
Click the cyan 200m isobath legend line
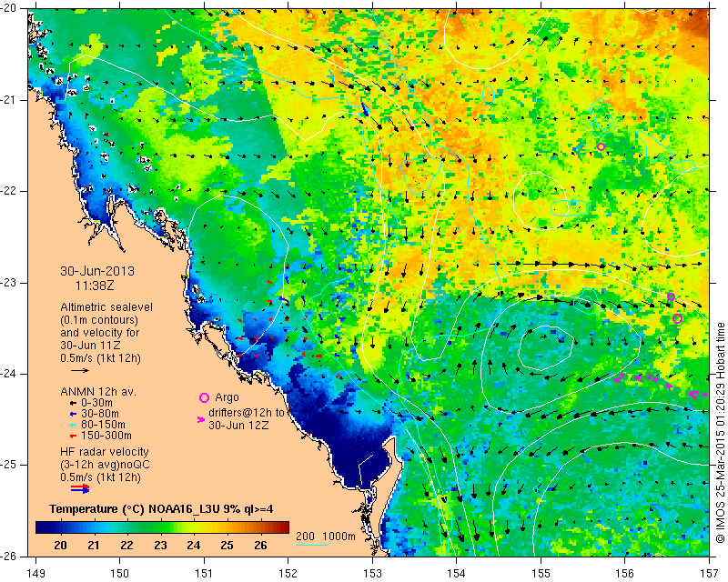point(311,545)
